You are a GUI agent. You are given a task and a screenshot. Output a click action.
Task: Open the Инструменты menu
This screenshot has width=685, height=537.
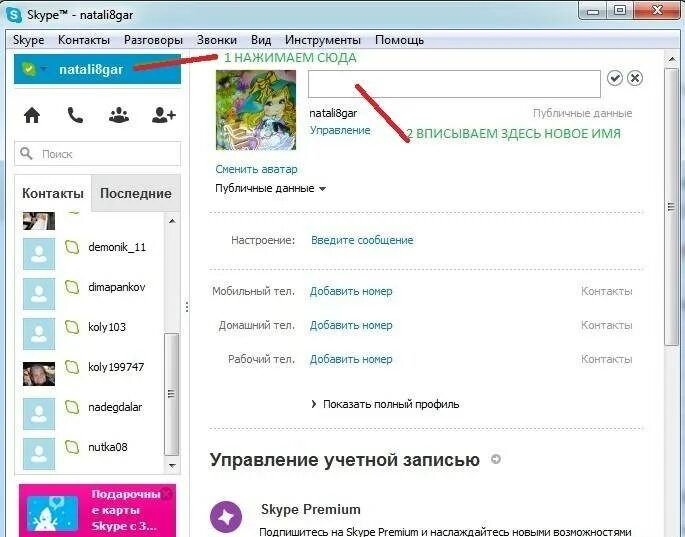323,40
